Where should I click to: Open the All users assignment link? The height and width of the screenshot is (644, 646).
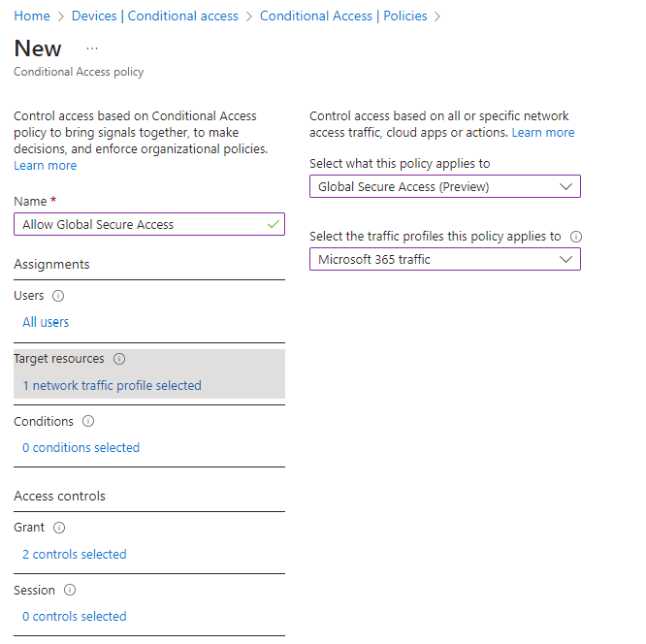(46, 322)
